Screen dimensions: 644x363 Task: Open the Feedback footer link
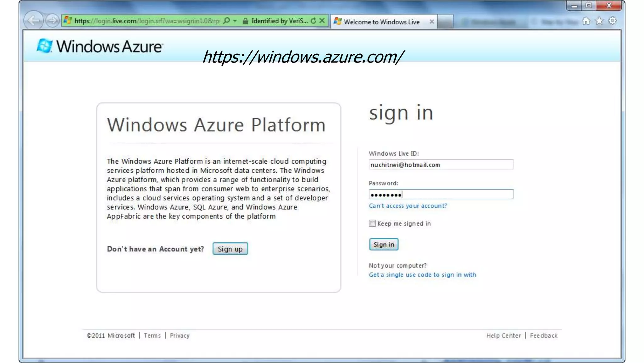pyautogui.click(x=544, y=336)
